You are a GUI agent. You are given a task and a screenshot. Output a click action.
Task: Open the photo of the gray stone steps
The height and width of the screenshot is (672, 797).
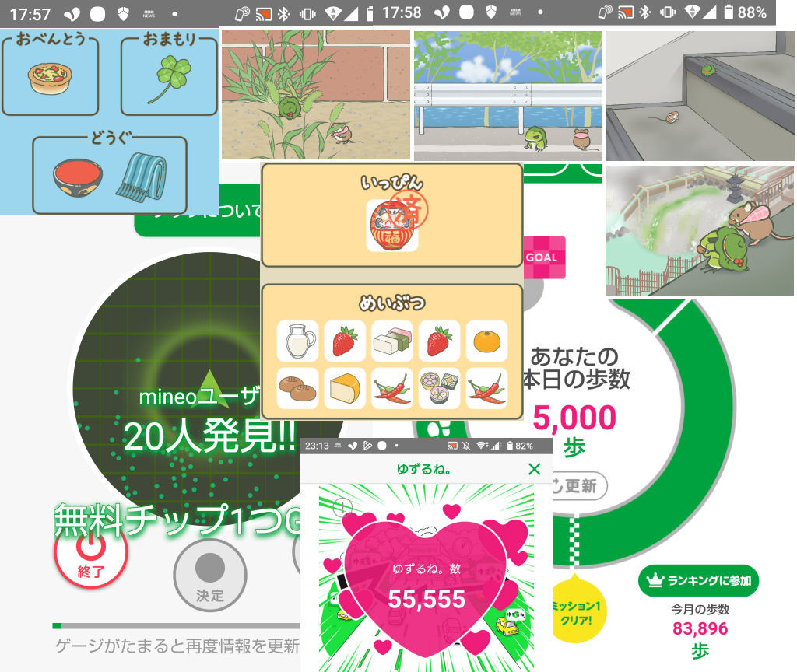pos(700,96)
